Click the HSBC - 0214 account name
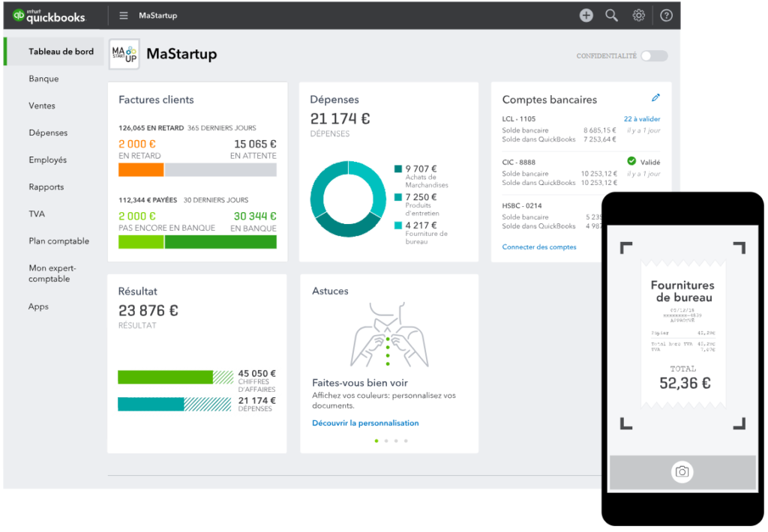 [522, 206]
